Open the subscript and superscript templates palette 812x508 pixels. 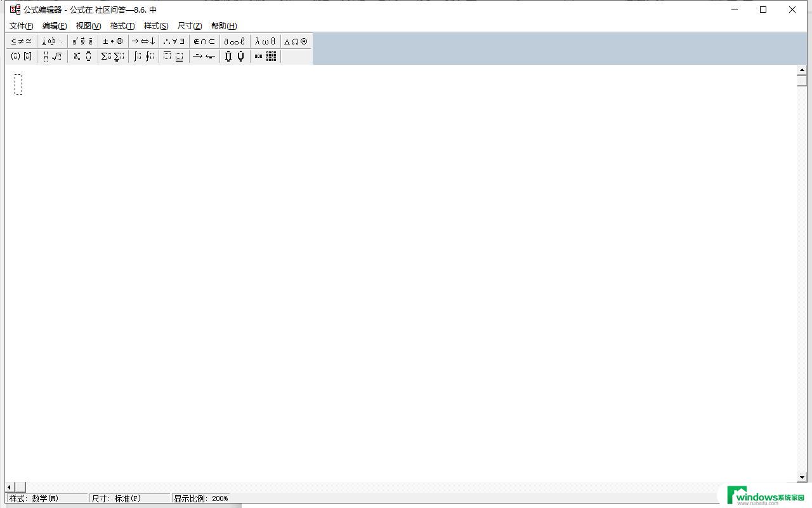[x=82, y=57]
